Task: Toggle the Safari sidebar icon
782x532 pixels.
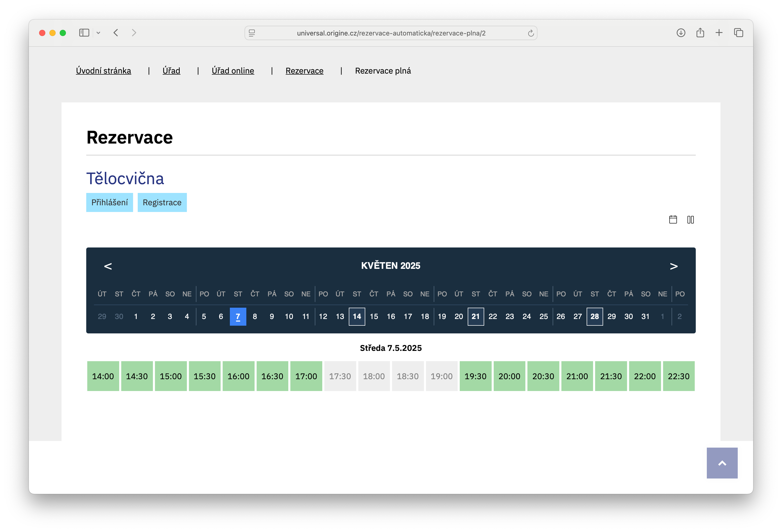Action: click(x=84, y=33)
